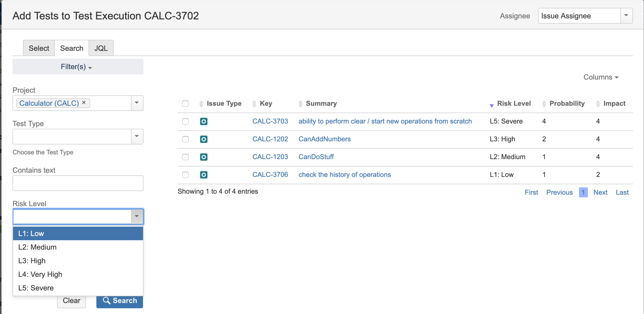Go to First page link

[531, 192]
